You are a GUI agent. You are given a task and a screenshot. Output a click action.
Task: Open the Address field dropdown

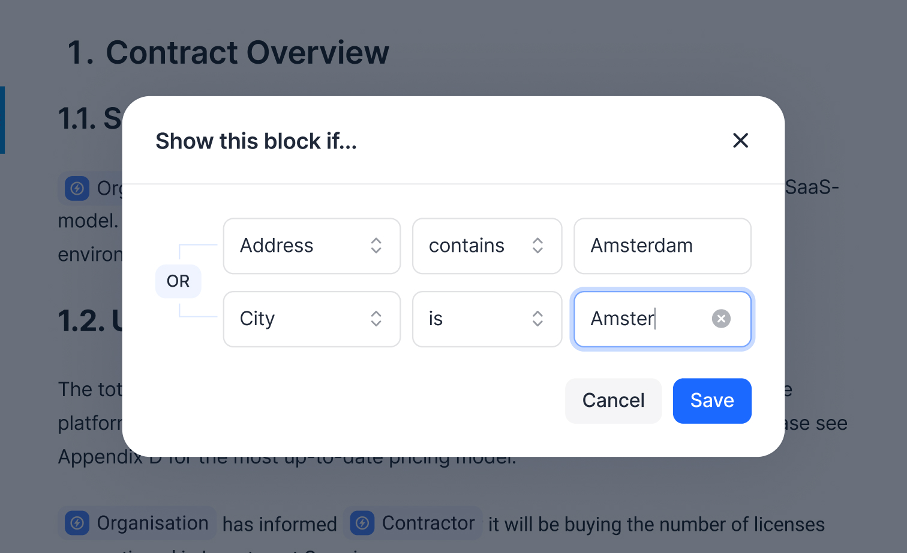(312, 246)
